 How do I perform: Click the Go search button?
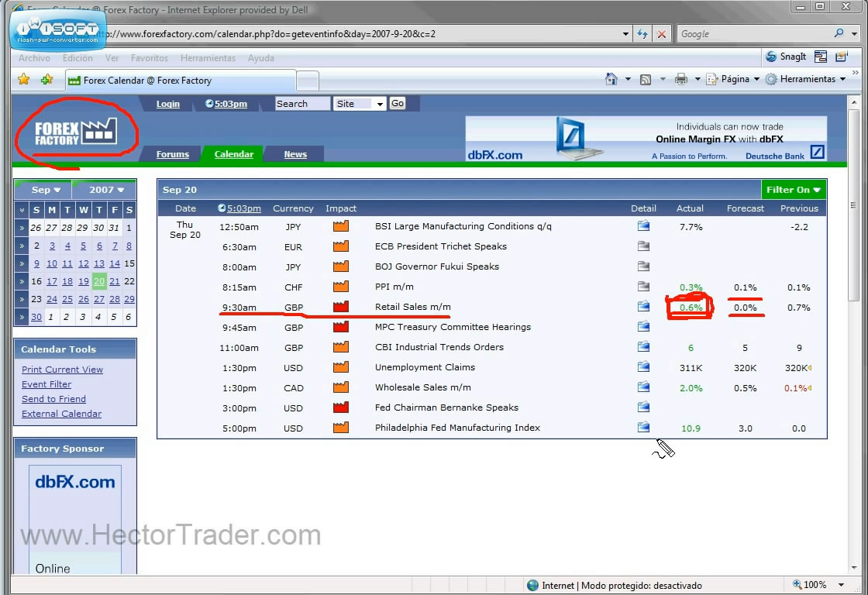pos(398,104)
